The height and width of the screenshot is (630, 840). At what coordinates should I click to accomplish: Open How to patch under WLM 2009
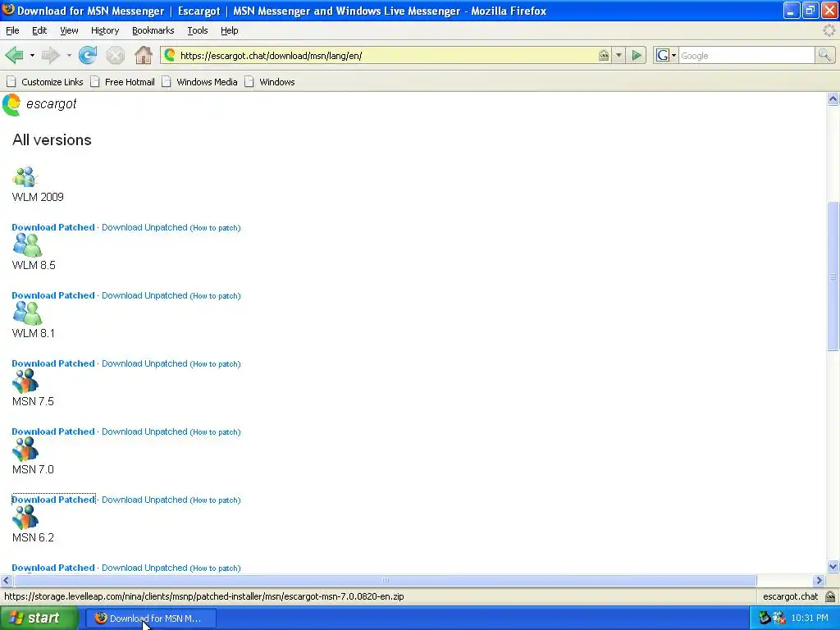pyautogui.click(x=216, y=228)
